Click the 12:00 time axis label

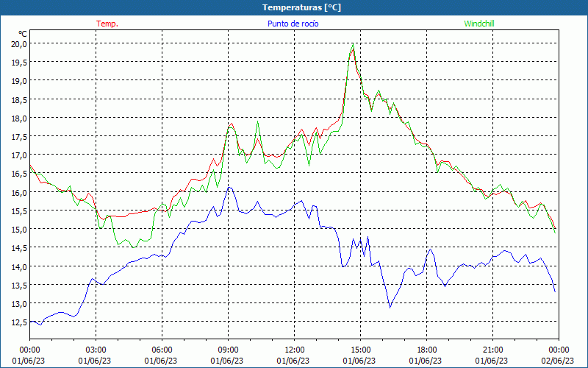click(x=295, y=350)
